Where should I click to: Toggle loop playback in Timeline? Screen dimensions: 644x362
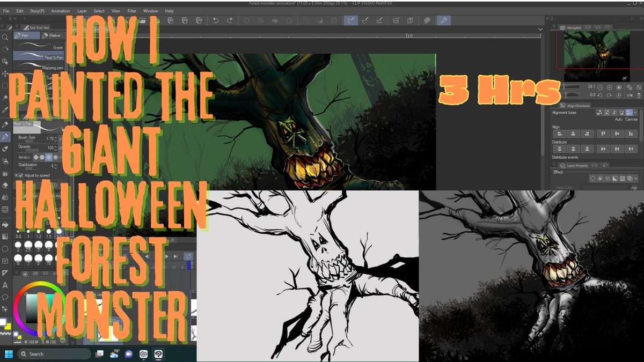pos(188,256)
